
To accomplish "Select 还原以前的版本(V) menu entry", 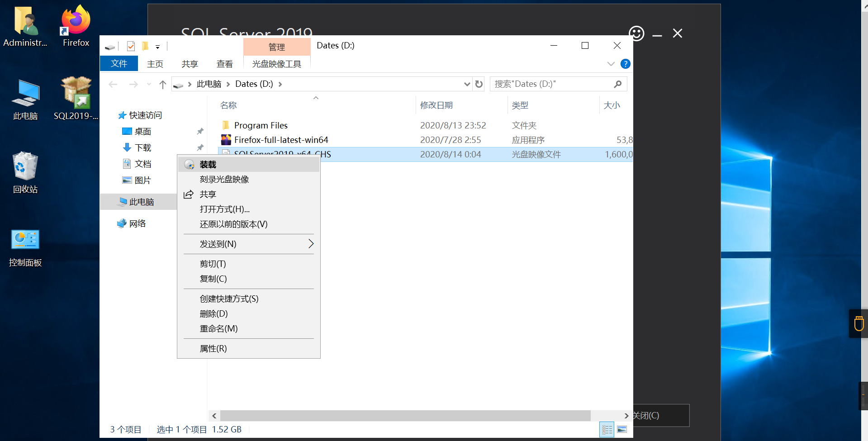I will coord(249,224).
